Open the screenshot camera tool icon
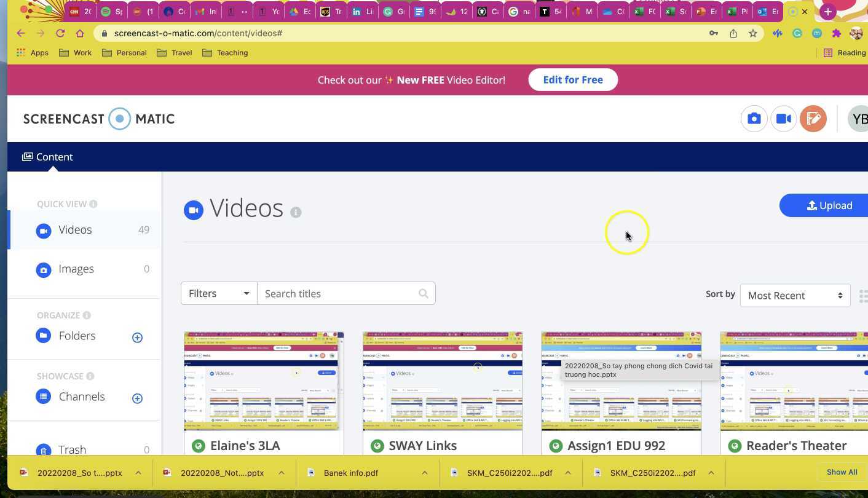Screen dimensions: 868x498 (754, 119)
